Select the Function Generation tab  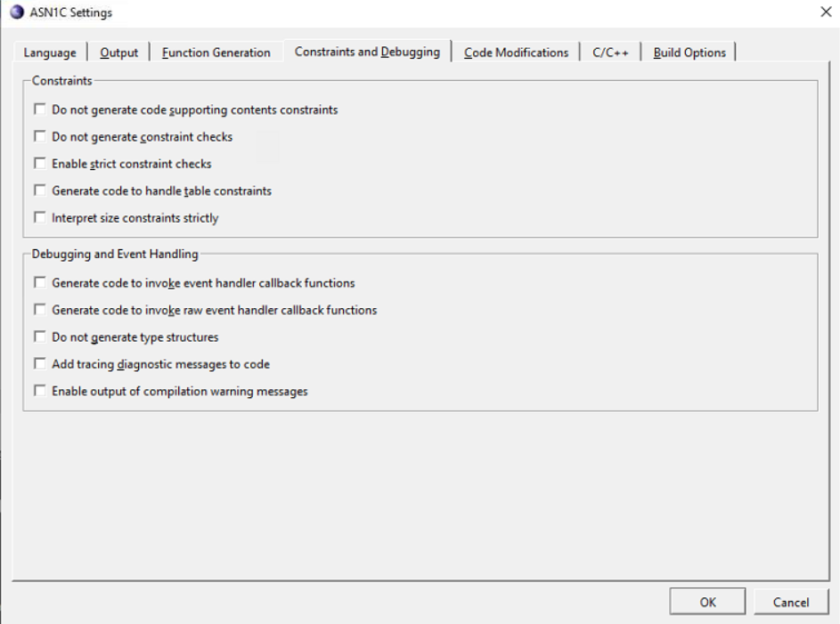tap(216, 53)
